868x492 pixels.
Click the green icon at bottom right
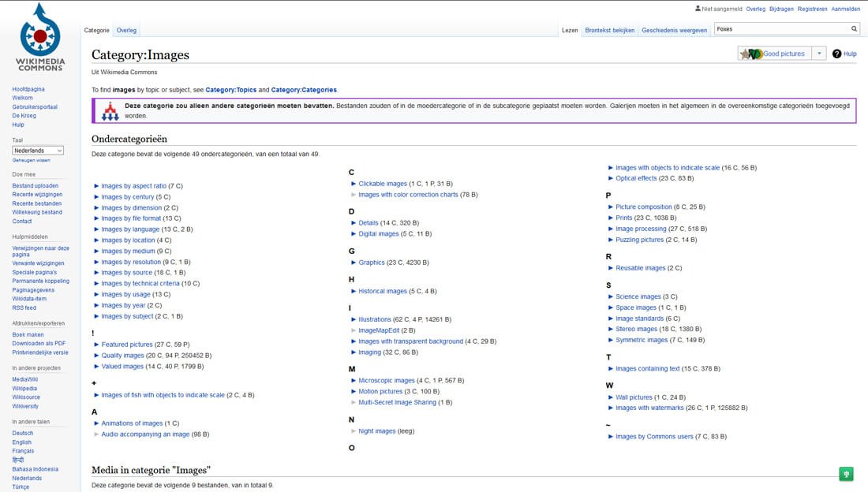click(x=846, y=474)
